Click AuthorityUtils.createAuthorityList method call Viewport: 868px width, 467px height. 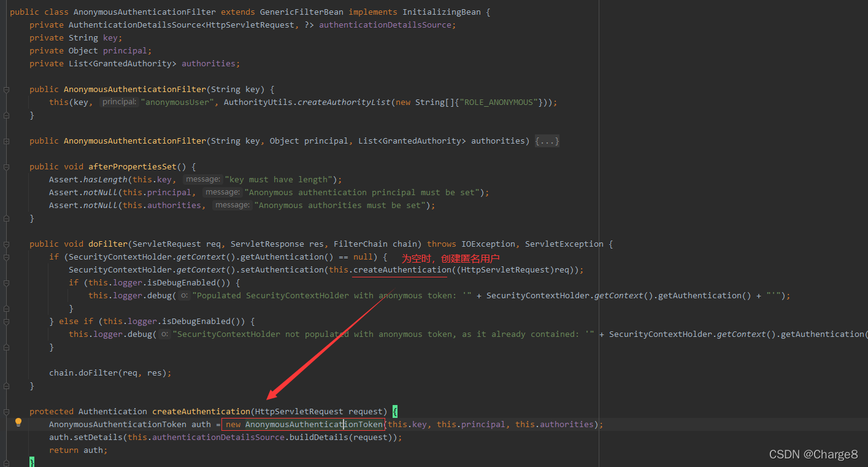click(x=307, y=102)
